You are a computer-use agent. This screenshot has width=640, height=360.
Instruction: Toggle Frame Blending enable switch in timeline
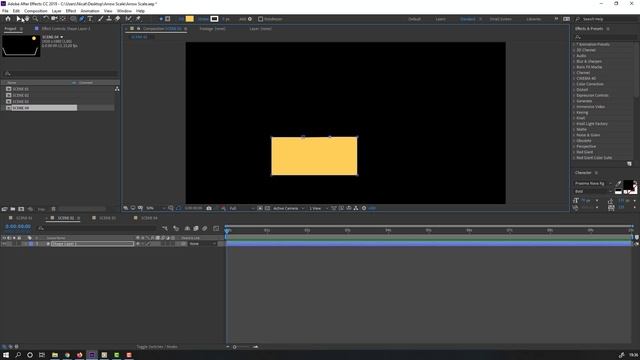pyautogui.click(x=196, y=228)
